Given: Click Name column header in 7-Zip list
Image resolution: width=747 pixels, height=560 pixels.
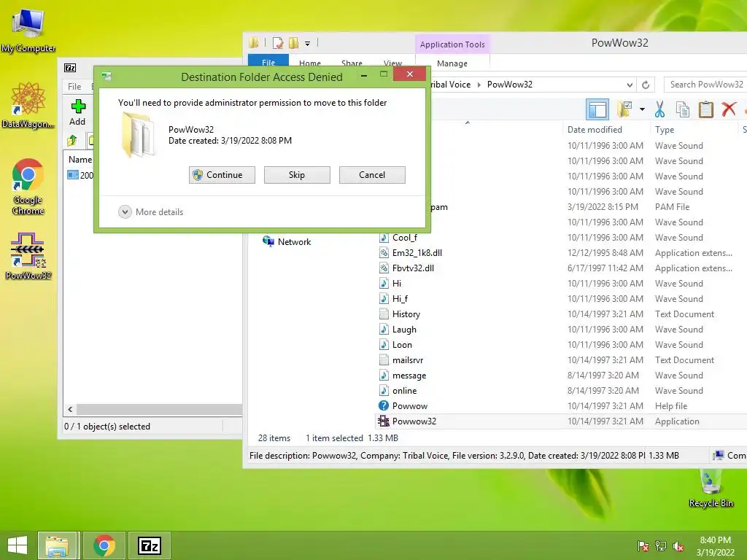Looking at the screenshot, I should 80,160.
